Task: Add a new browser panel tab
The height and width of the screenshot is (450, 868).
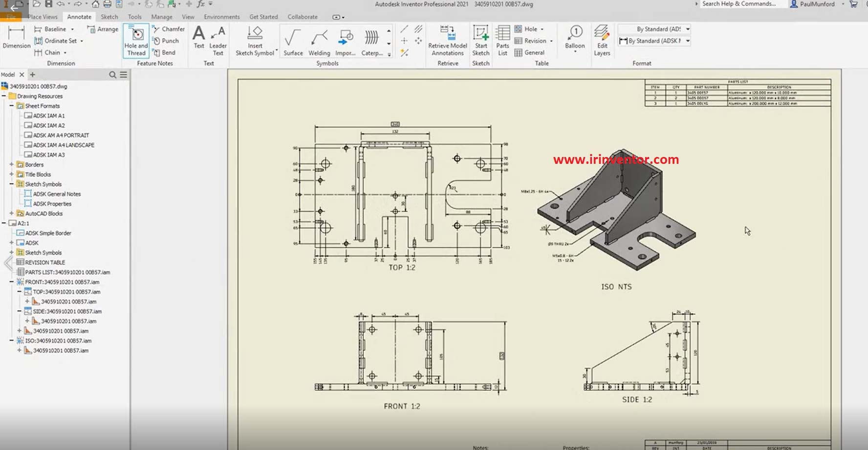Action: 33,75
